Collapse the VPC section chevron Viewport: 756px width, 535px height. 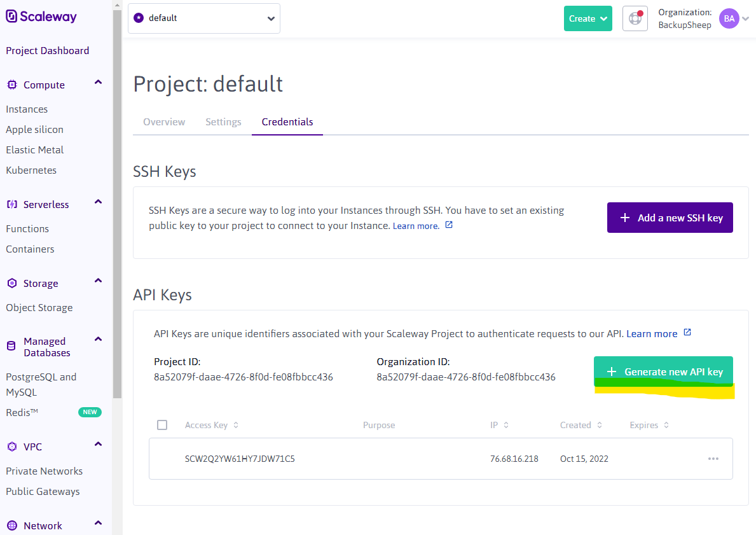pyautogui.click(x=98, y=444)
